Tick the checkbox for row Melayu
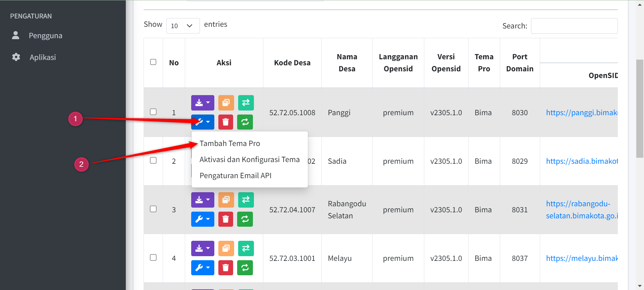Image resolution: width=644 pixels, height=290 pixels. [153, 258]
